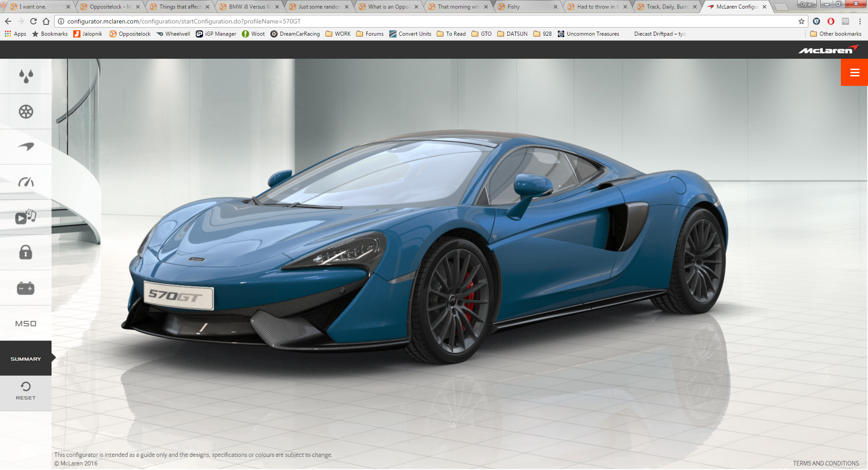Go to the browser home page

46,21
